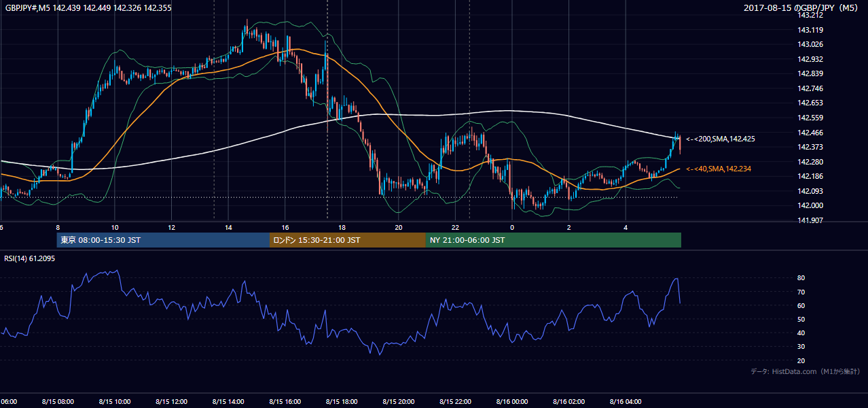The height and width of the screenshot is (408, 868).
Task: Click the 8/15 12:00 date axis label
Action: [x=171, y=402]
